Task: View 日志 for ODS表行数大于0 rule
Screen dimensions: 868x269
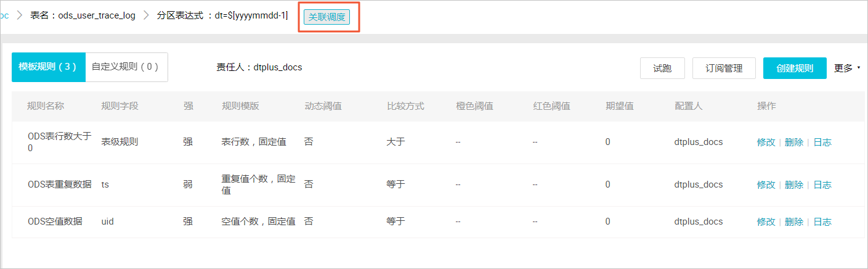Action: [822, 142]
